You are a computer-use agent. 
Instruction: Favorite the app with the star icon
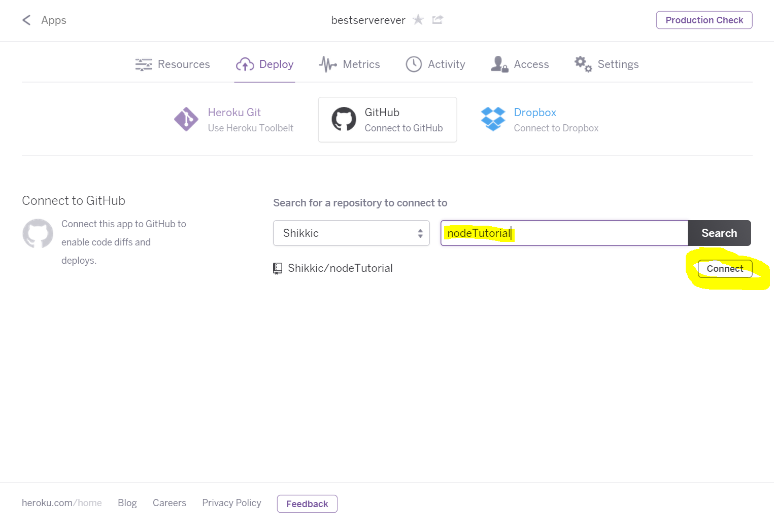point(418,20)
